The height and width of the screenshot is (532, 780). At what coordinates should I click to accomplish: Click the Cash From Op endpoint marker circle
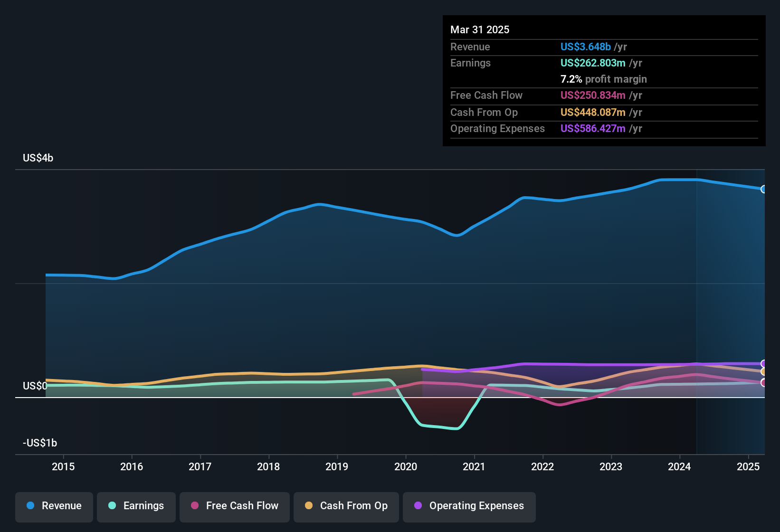pos(764,372)
